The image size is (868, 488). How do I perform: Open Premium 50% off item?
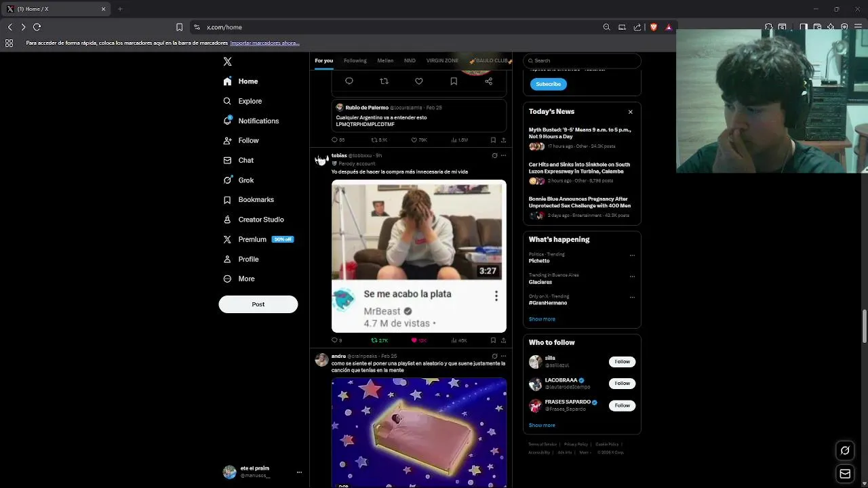click(258, 239)
